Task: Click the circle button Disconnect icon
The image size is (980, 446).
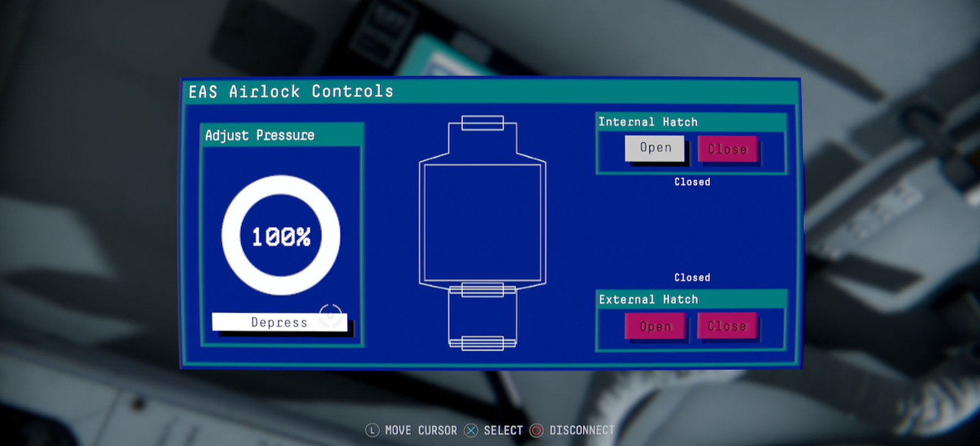Action: point(537,431)
